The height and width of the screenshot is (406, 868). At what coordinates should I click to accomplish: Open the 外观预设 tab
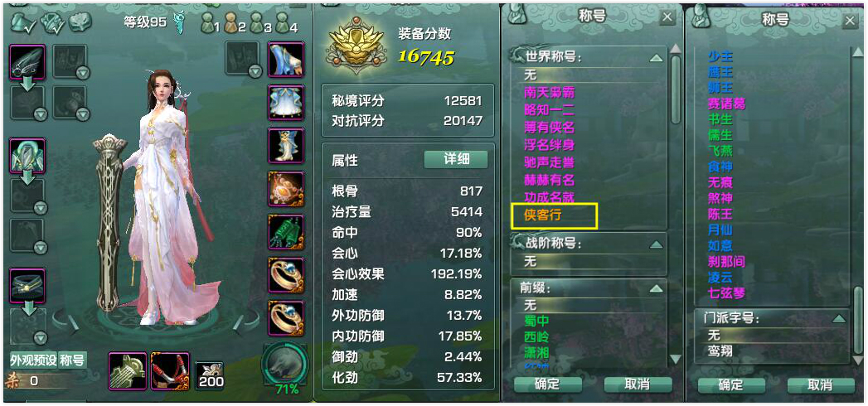pyautogui.click(x=33, y=360)
